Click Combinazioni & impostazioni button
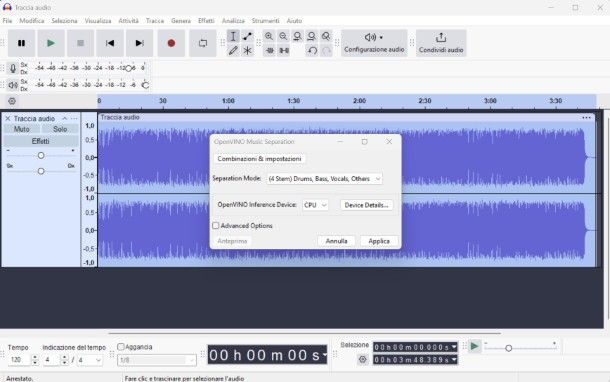Viewport: 610px width, 382px height. click(259, 159)
